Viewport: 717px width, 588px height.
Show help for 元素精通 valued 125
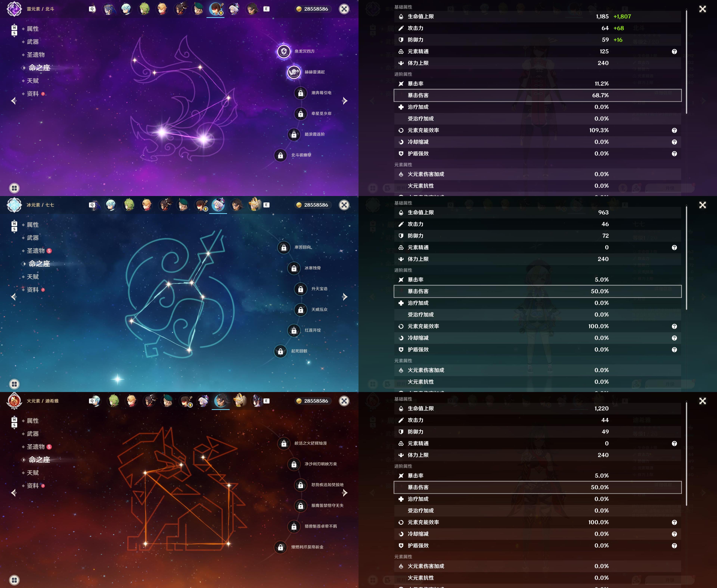tap(674, 52)
